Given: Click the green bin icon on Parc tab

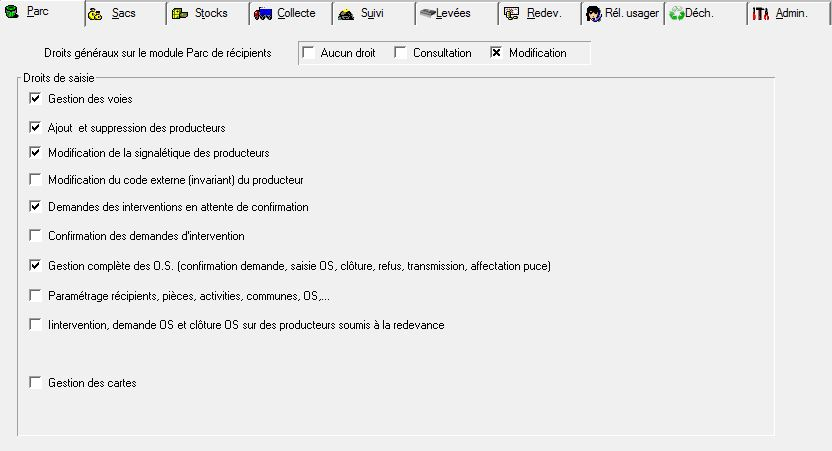Looking at the screenshot, I should (12, 13).
